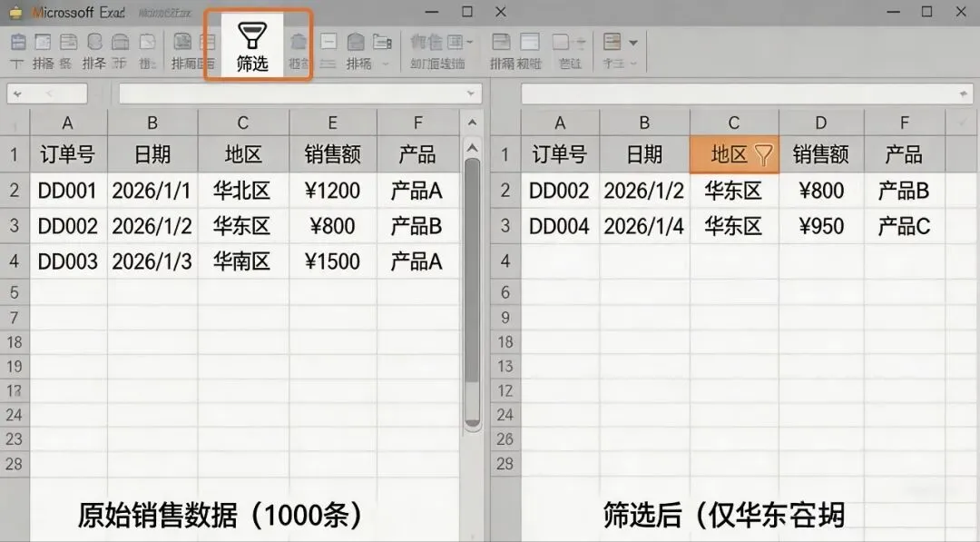
Task: Select 华东区 cell in right sheet DD002 row
Action: tap(734, 190)
